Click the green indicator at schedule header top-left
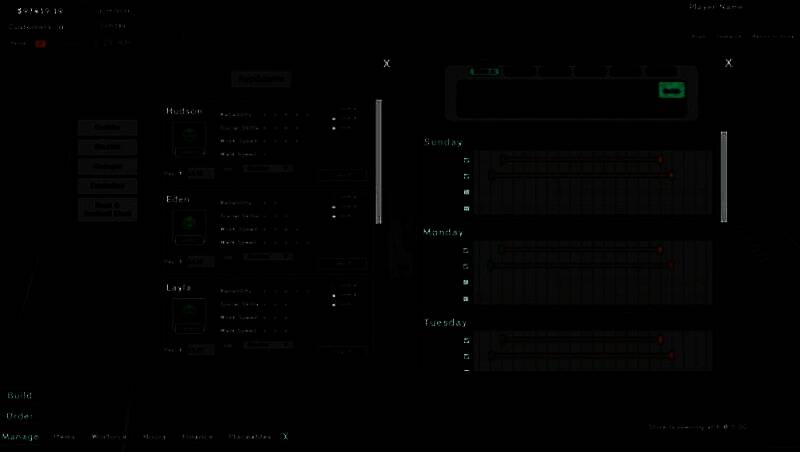This screenshot has width=800, height=452. pos(485,72)
